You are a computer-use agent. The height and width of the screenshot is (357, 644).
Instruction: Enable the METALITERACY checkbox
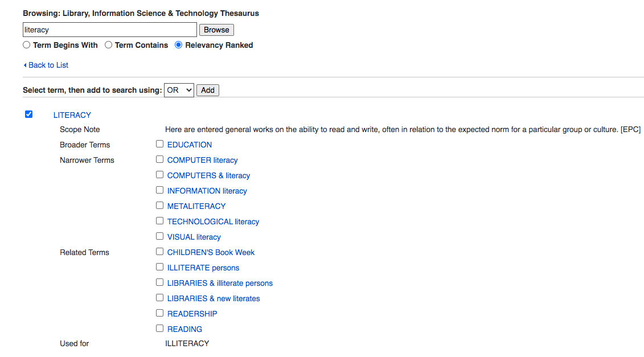point(160,206)
